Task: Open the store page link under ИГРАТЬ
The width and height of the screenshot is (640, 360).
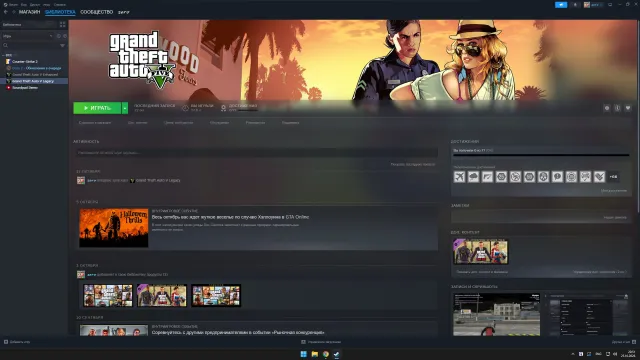Action: point(95,122)
